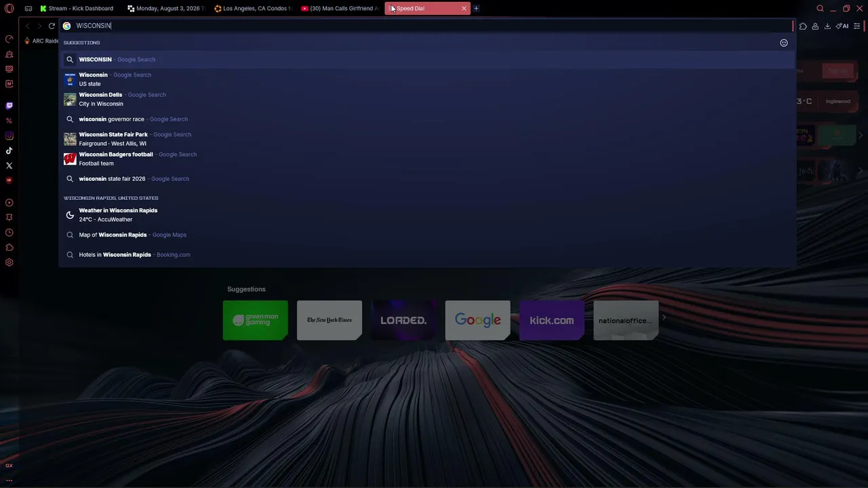This screenshot has width=868, height=488.
Task: Choose the Wisconsin State Fair Park suggestion
Action: (x=427, y=139)
